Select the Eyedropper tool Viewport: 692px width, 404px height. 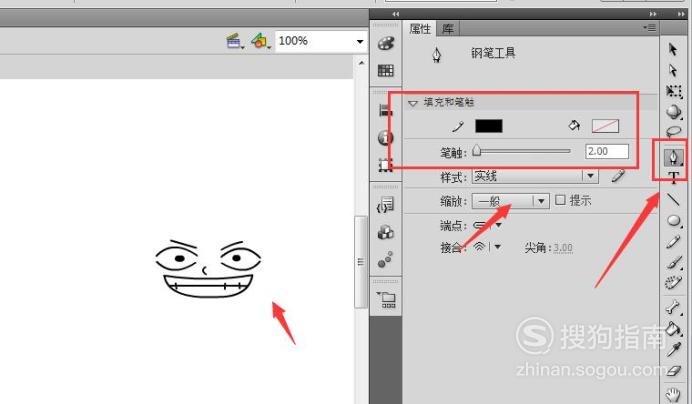pyautogui.click(x=673, y=349)
